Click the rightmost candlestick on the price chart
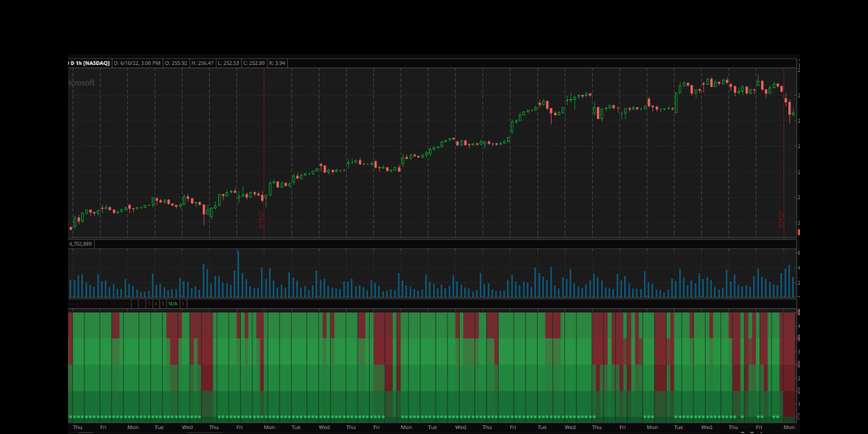Image resolution: width=868 pixels, height=434 pixels. click(x=793, y=114)
